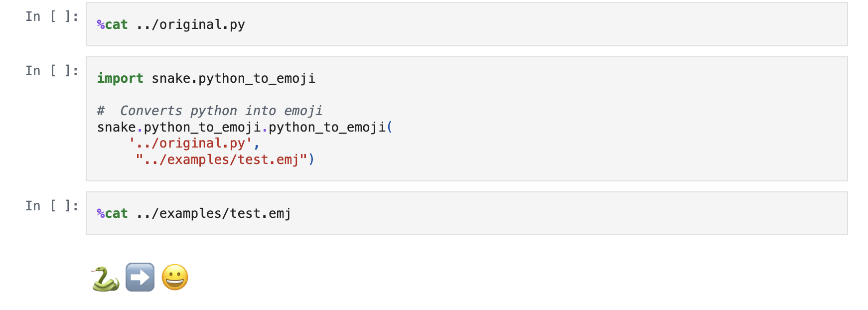Click the ../original.py path in first cell
The image size is (868, 310).
coord(190,24)
